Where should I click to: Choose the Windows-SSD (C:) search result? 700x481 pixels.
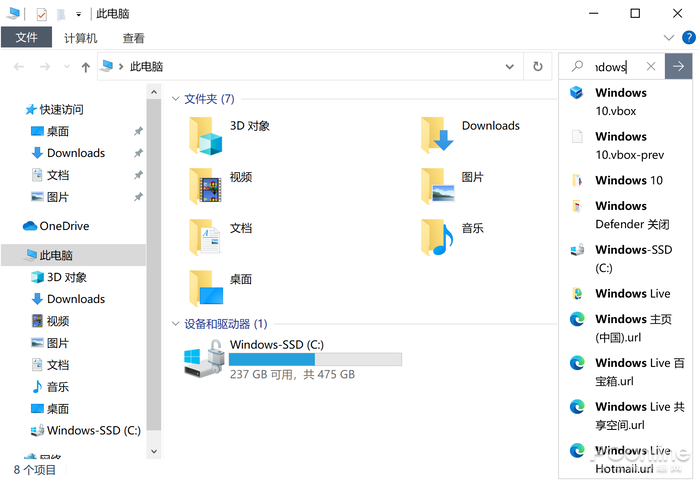[x=625, y=259]
